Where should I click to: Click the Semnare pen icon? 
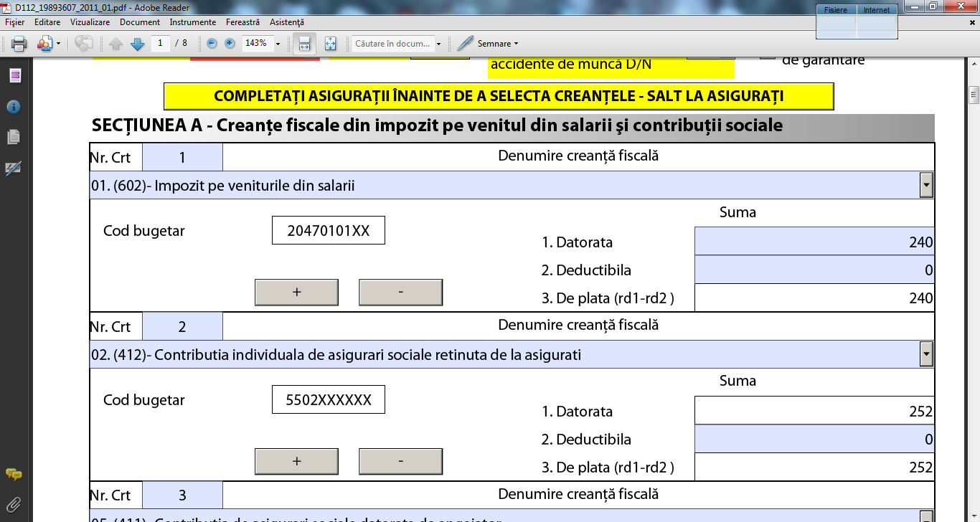(x=466, y=43)
